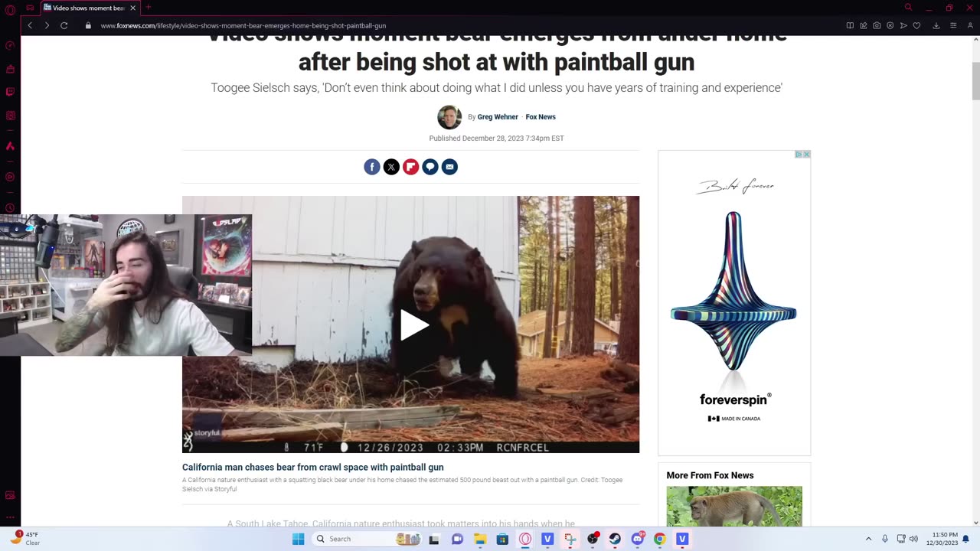This screenshot has height=551, width=980.
Task: Go back to previous page
Action: click(x=30, y=25)
